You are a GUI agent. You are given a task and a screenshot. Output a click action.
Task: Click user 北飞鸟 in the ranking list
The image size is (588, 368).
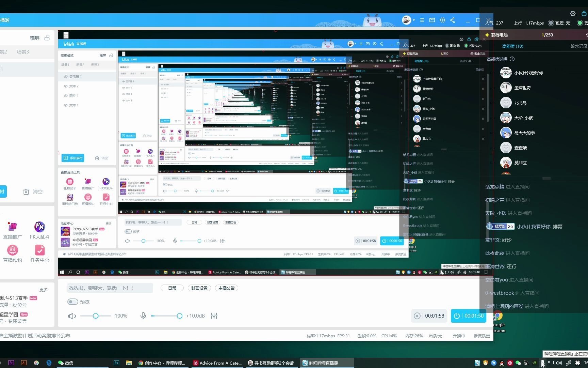[520, 103]
